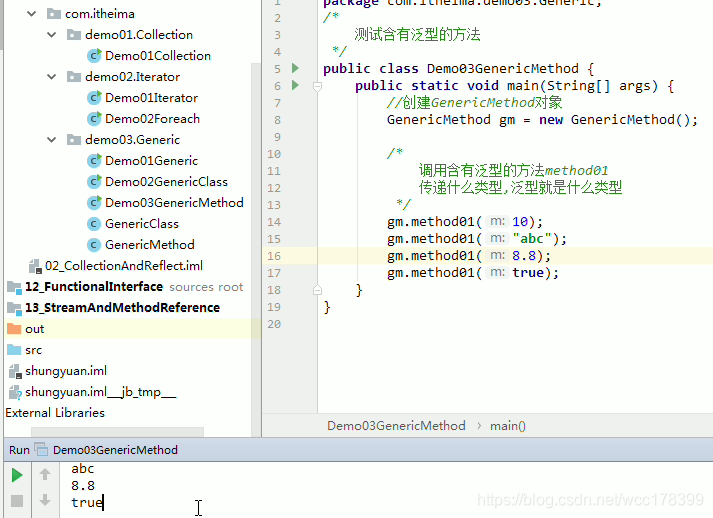This screenshot has width=713, height=518.
Task: Open Demo01Collection class file
Action: [x=158, y=55]
